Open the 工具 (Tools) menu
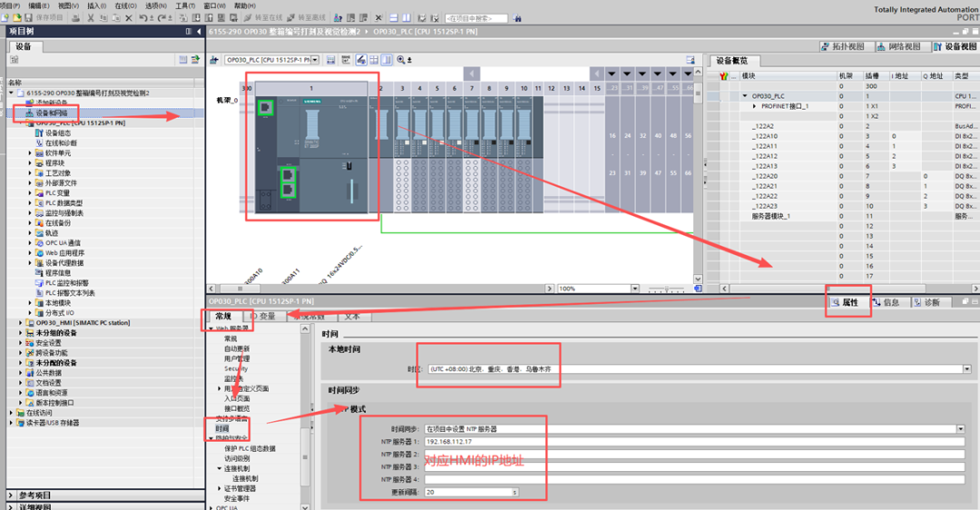The height and width of the screenshot is (510, 980). click(x=185, y=5)
